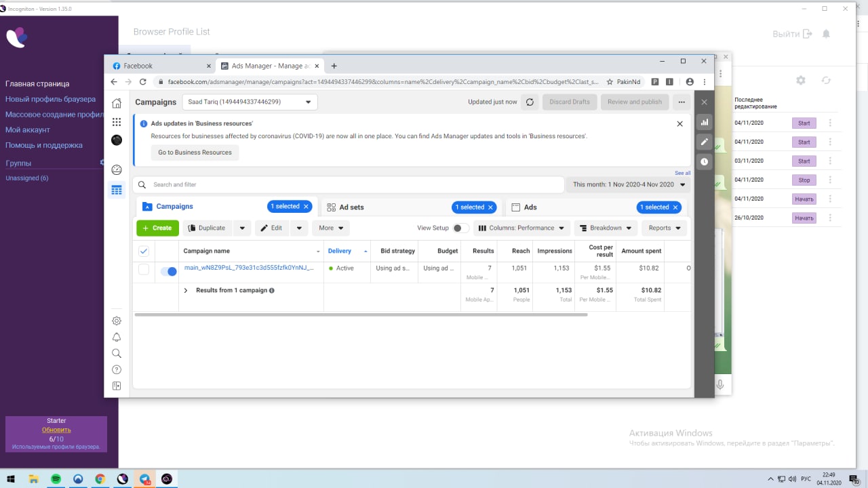Bookmark this page with the star icon
Viewport: 868px width, 488px height.
pyautogui.click(x=610, y=81)
